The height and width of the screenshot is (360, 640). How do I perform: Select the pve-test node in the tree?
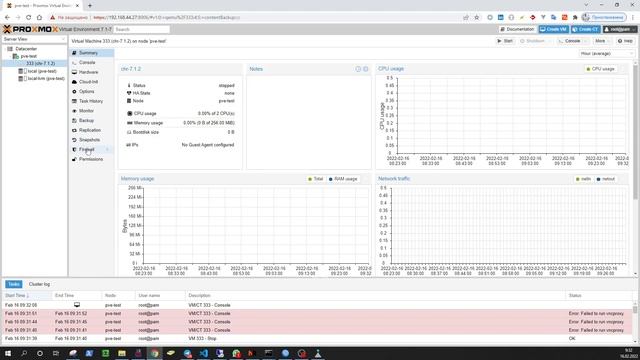tap(29, 56)
